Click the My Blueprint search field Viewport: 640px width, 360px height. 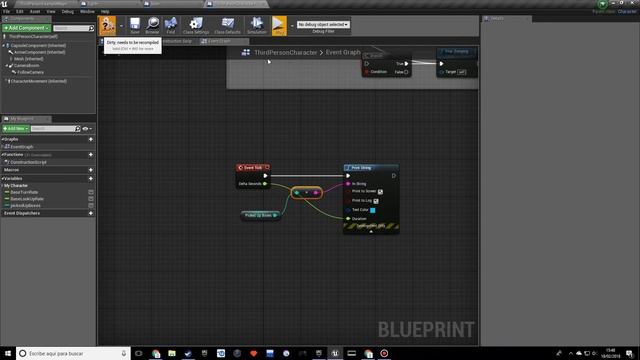(x=56, y=129)
